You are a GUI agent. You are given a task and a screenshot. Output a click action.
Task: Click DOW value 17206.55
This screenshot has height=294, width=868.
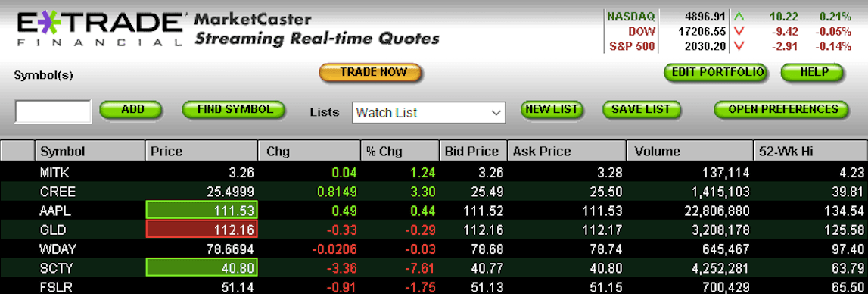click(x=702, y=32)
